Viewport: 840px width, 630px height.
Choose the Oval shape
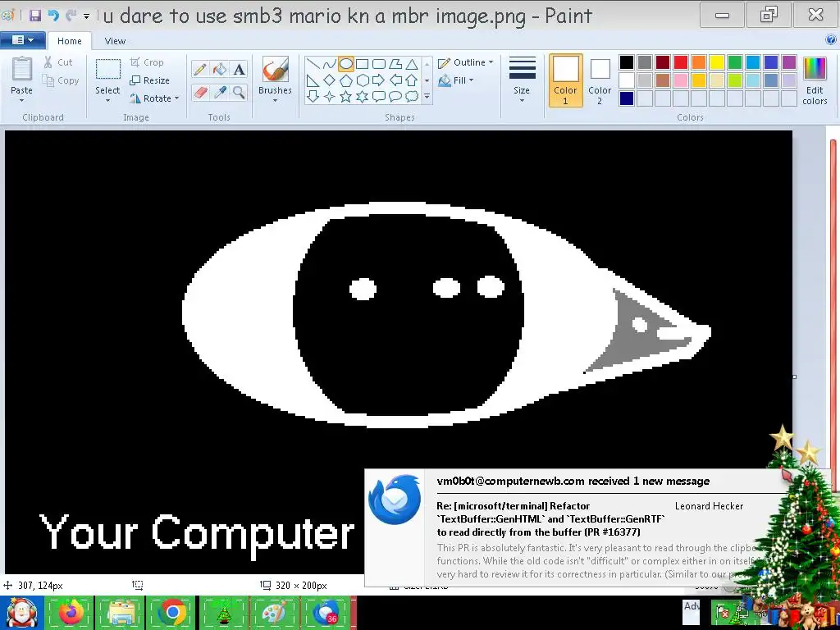click(x=346, y=64)
